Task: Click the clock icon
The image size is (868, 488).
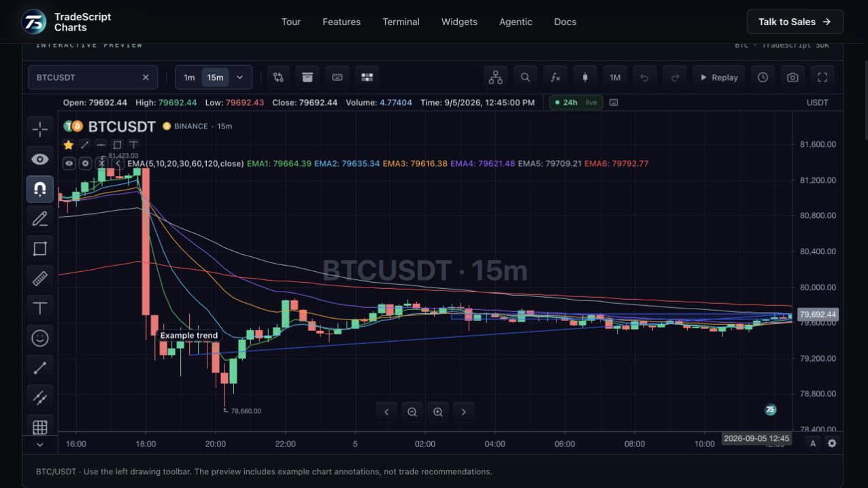Action: pos(763,77)
